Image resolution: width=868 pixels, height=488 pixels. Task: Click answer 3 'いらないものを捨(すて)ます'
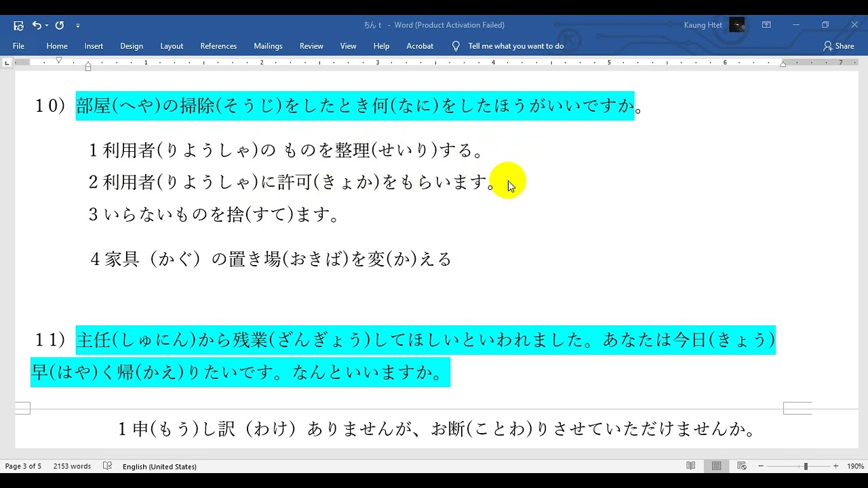[x=214, y=215]
